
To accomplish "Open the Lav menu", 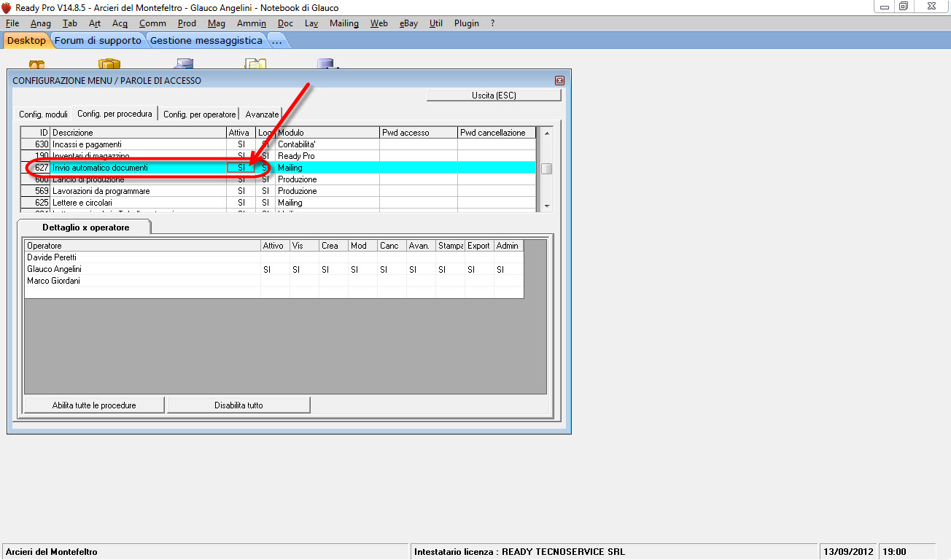I will [x=311, y=23].
